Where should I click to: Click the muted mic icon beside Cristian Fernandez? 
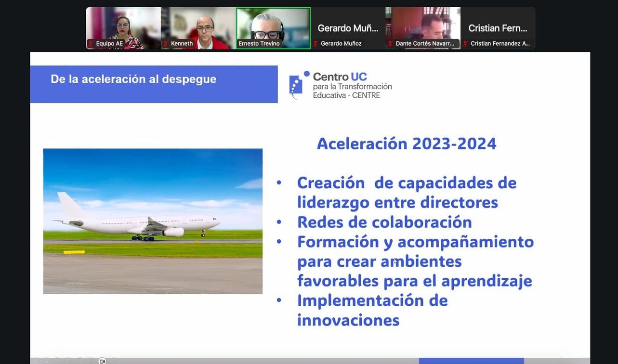tap(465, 44)
